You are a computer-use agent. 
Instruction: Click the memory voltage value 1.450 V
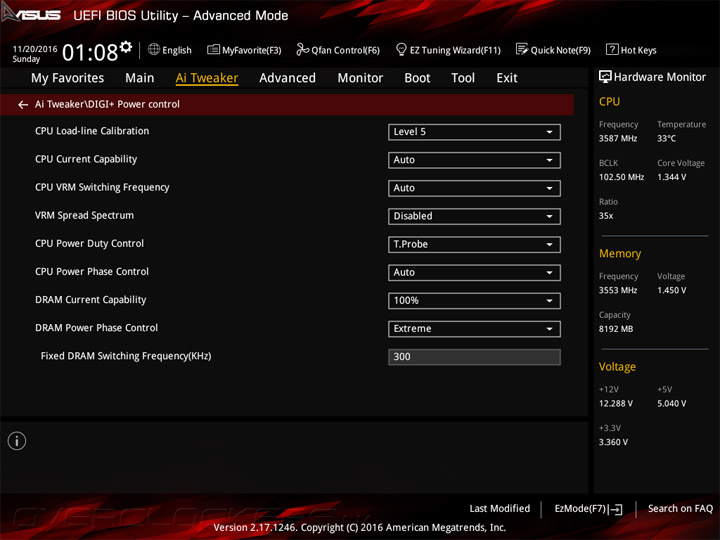(x=671, y=290)
